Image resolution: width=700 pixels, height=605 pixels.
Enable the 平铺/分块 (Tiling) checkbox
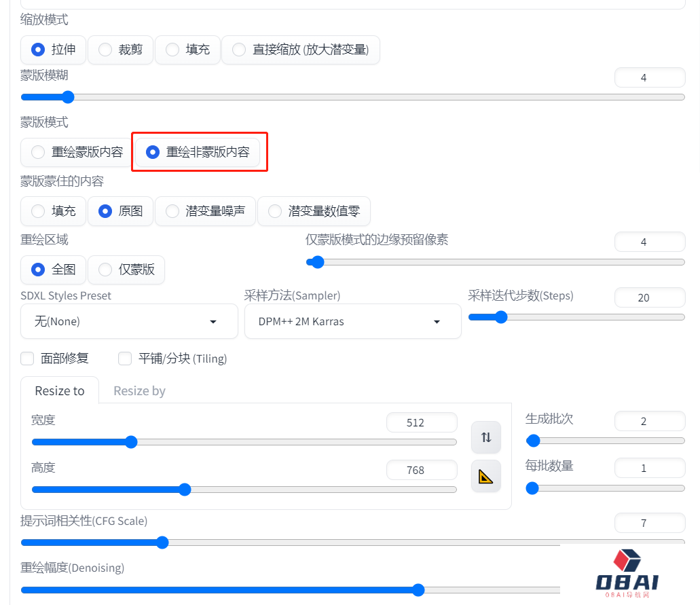125,359
